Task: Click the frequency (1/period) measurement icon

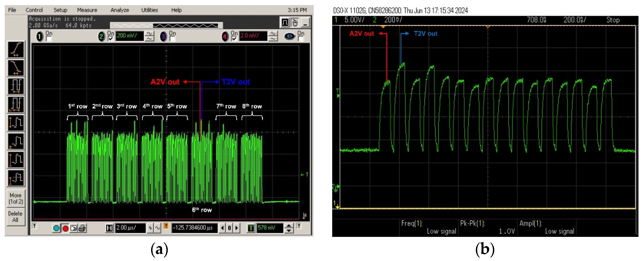Action: pos(16,104)
